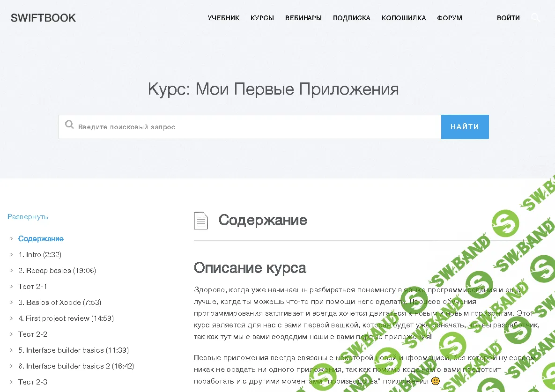
Task: Click the SWIFTBOOK logo
Action: tap(43, 17)
